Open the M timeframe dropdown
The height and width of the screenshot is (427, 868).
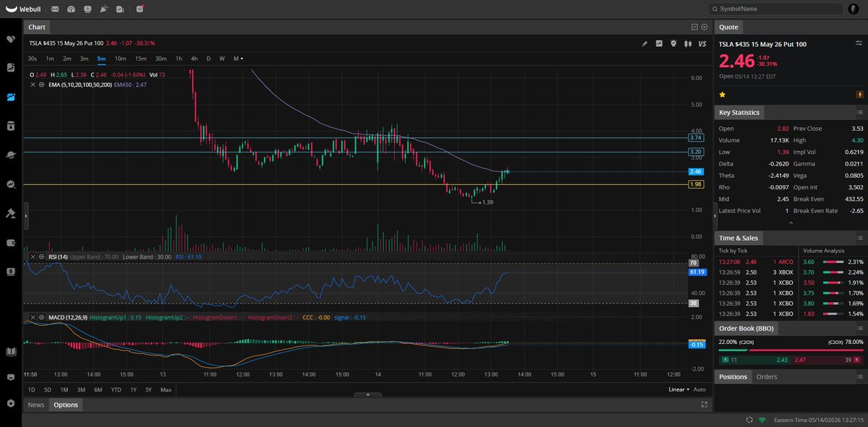[238, 59]
